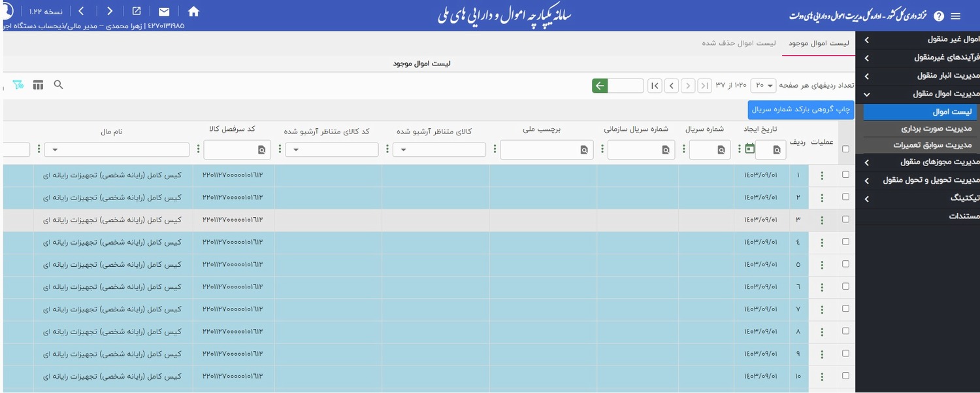Open تاریخ ایجاد column options dots

click(x=739, y=149)
